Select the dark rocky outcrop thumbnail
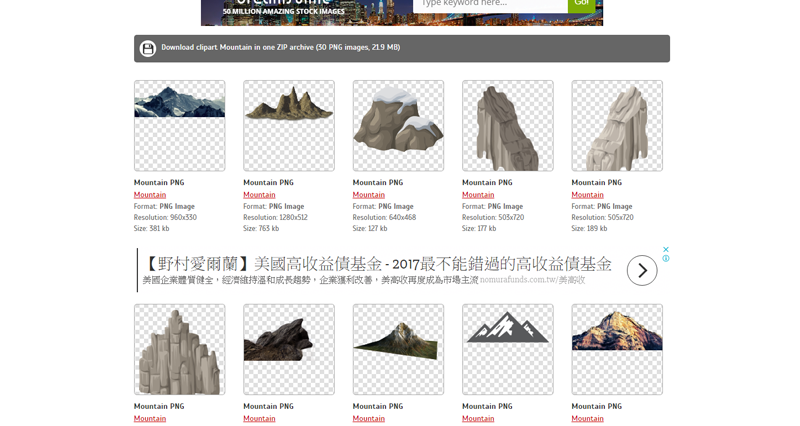This screenshot has width=800, height=426. (x=289, y=349)
